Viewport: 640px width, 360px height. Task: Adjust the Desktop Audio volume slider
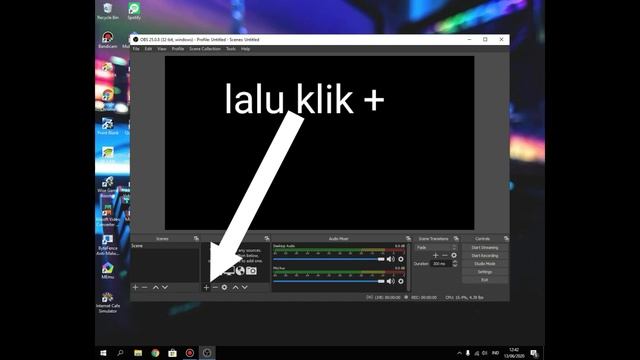click(329, 259)
